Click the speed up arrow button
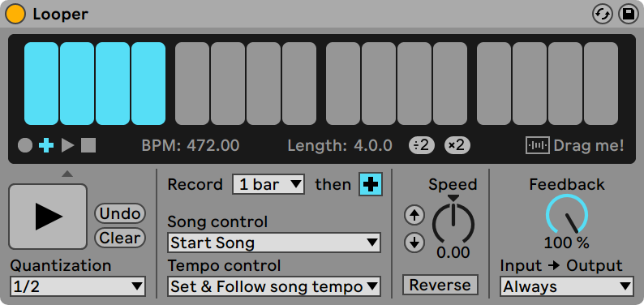 (x=414, y=215)
